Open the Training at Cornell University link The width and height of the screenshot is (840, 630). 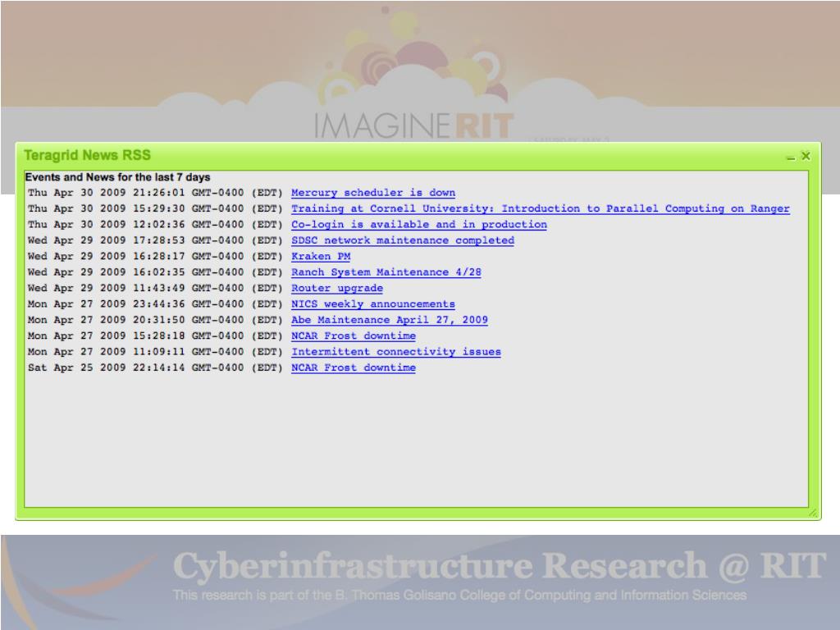pyautogui.click(x=540, y=209)
